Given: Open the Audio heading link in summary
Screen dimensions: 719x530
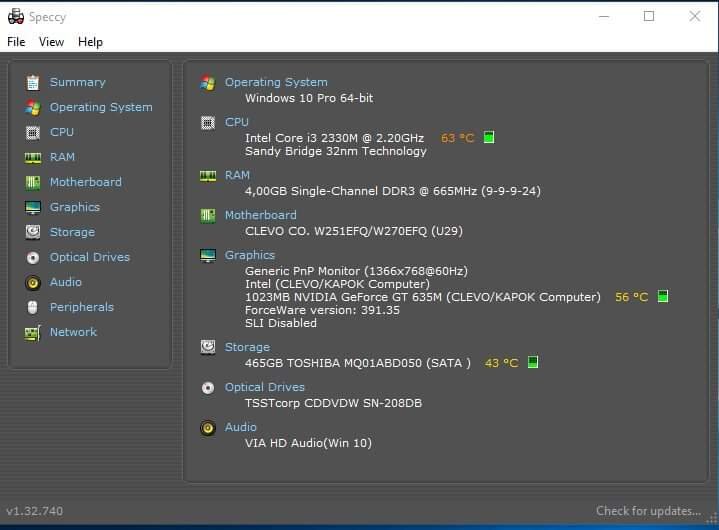Looking at the screenshot, I should [240, 427].
